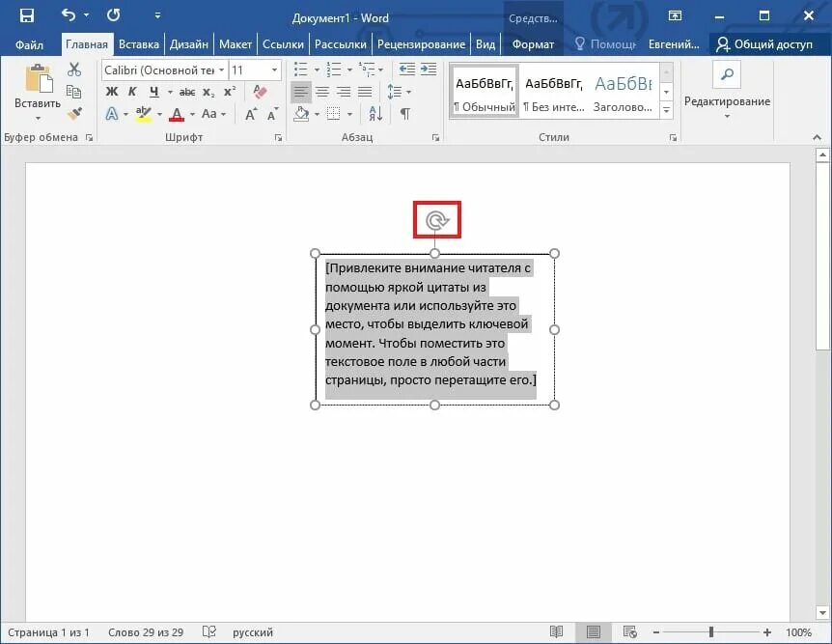Align text right
The width and height of the screenshot is (832, 644).
point(344,92)
